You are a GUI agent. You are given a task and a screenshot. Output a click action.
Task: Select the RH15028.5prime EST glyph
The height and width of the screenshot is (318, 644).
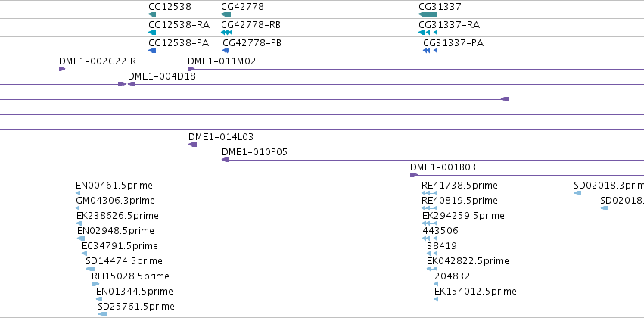click(95, 285)
